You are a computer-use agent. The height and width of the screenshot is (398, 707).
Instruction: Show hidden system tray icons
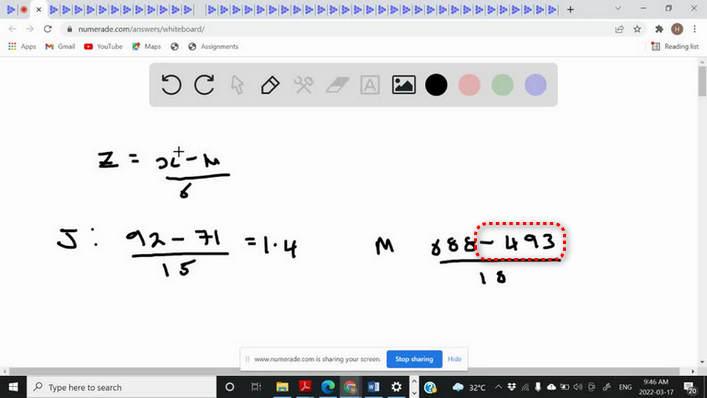[x=498, y=387]
